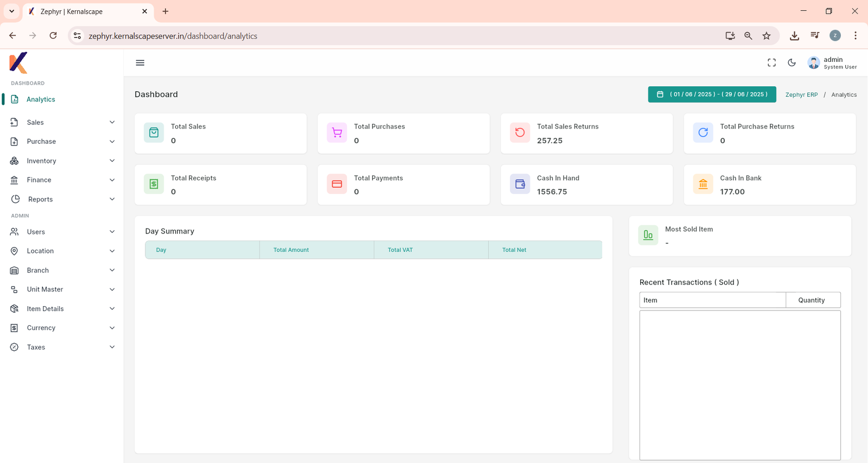Image resolution: width=868 pixels, height=463 pixels.
Task: Open the Taxes menu label
Action: [36, 347]
